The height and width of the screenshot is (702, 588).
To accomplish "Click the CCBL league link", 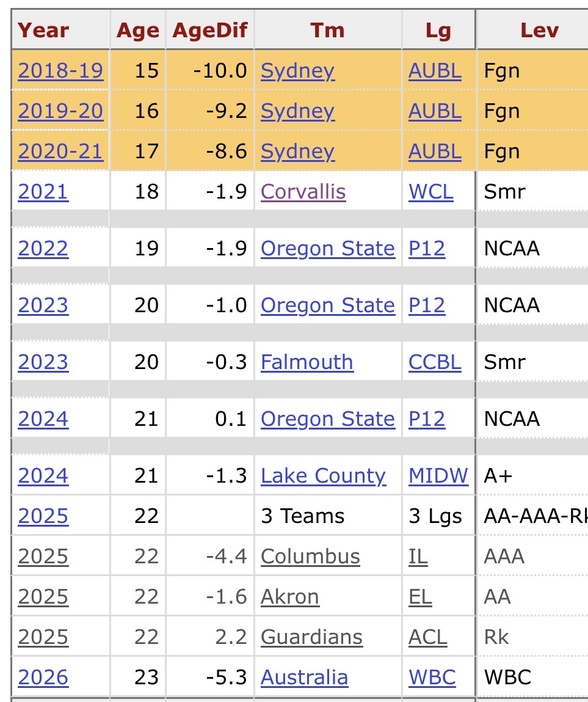I will (x=435, y=362).
